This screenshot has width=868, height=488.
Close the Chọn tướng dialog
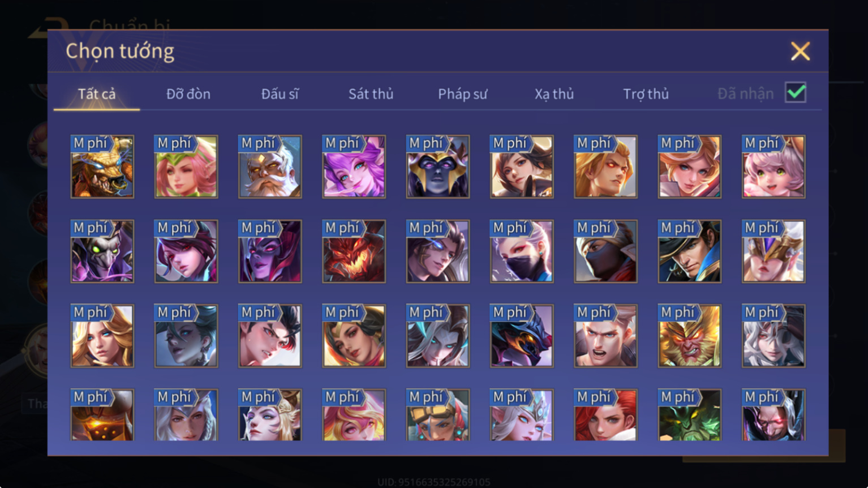click(x=800, y=52)
